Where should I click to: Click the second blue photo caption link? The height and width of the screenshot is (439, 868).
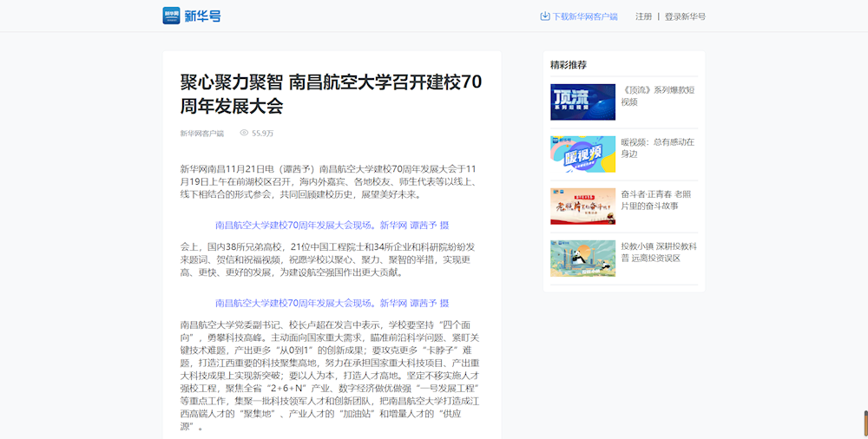(332, 303)
